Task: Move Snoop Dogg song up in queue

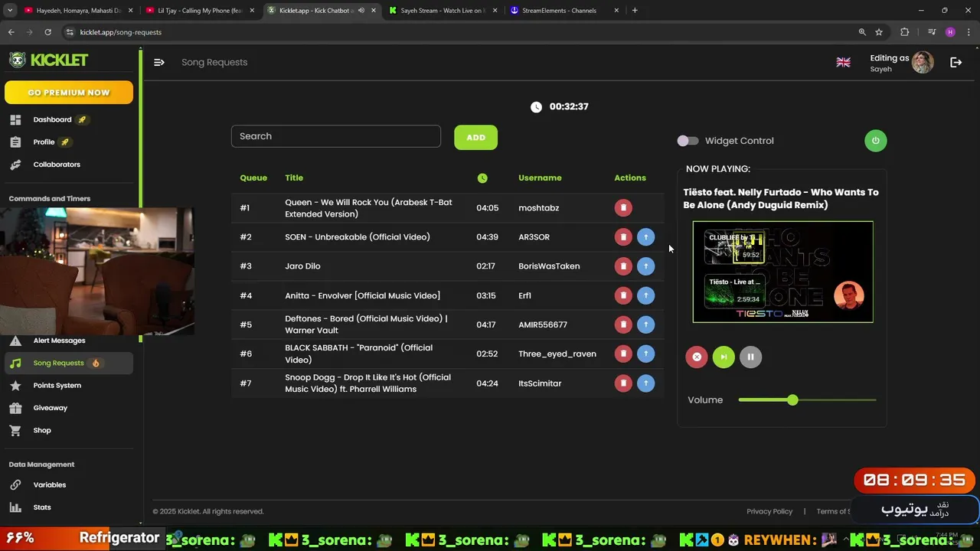Action: [645, 383]
